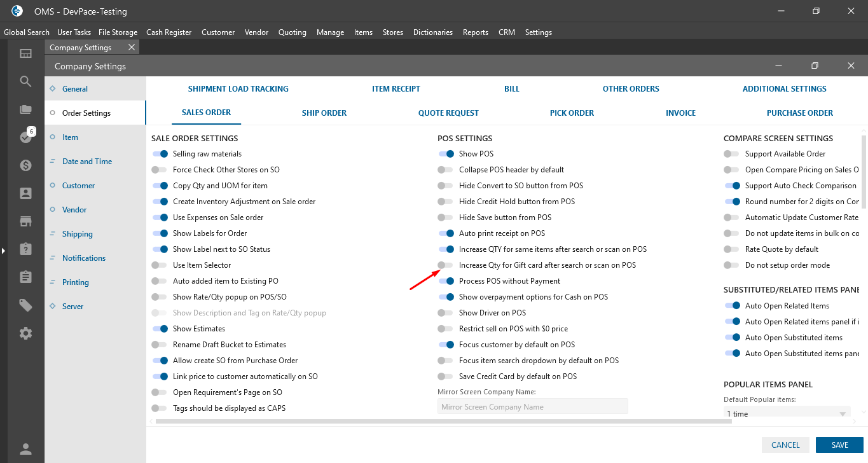
Task: Expand the collapsed left sidebar arrow
Action: pos(3,251)
